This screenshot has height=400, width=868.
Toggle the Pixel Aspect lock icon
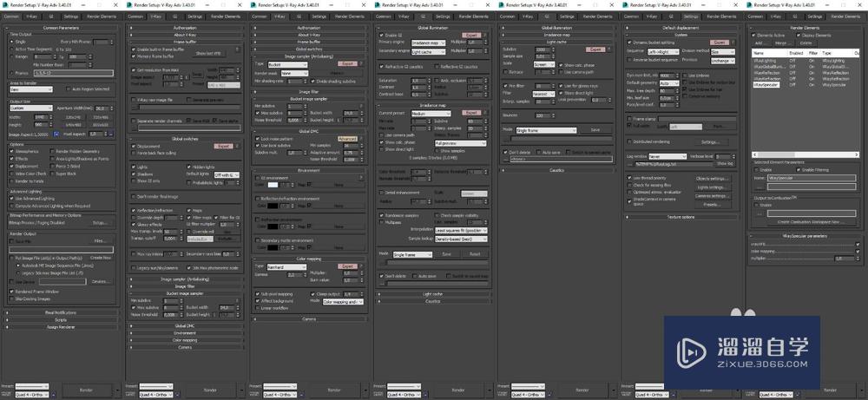pyautogui.click(x=110, y=134)
